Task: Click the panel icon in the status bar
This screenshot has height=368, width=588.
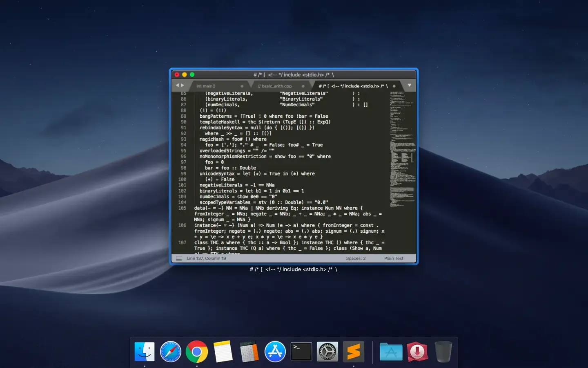Action: tap(178, 258)
